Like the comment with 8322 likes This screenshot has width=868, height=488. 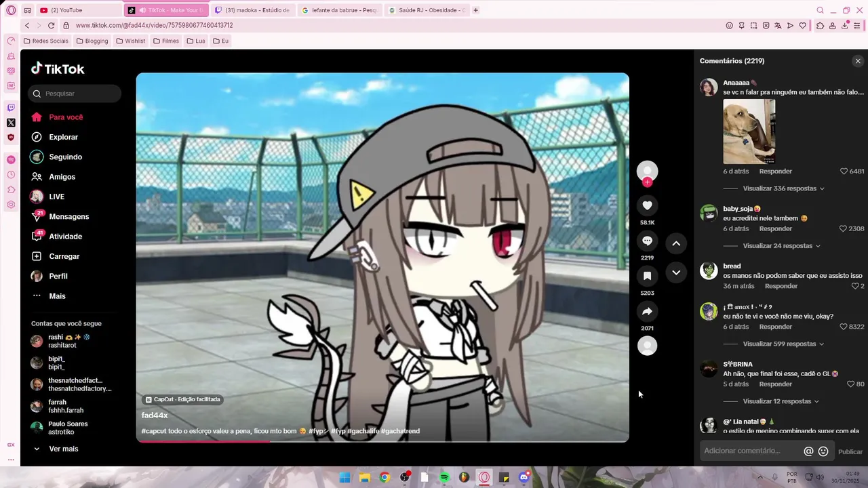pos(844,327)
